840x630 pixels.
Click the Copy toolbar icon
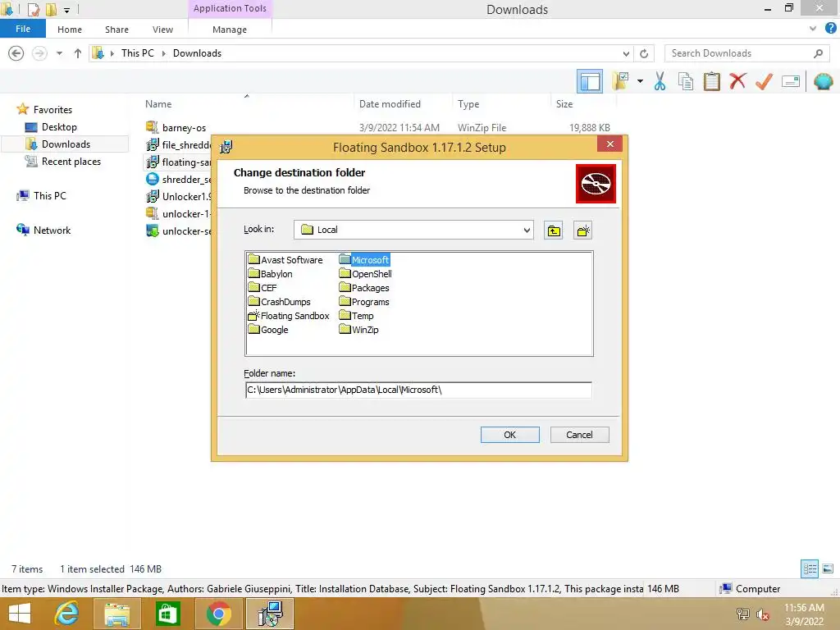[x=685, y=81]
